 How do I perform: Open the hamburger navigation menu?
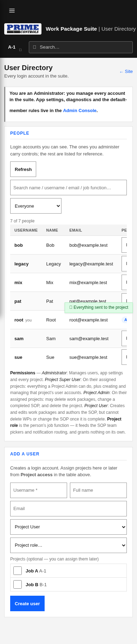12,11
